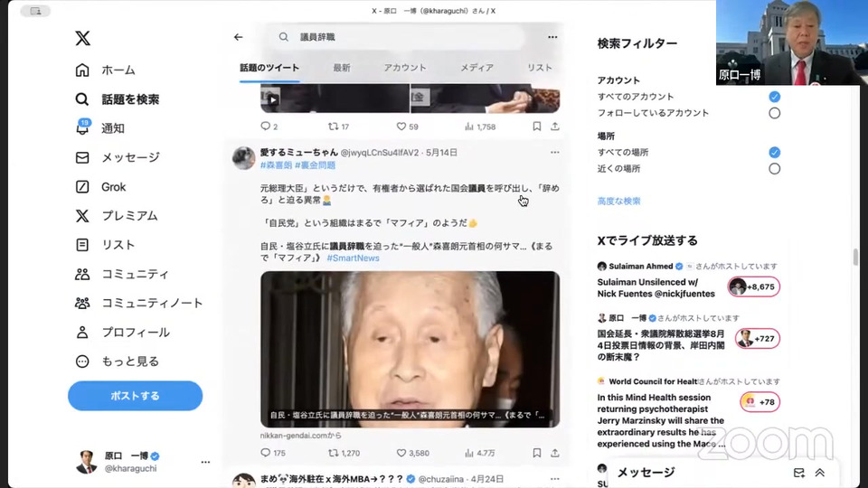
Task: Click the ポストする button
Action: tap(135, 396)
